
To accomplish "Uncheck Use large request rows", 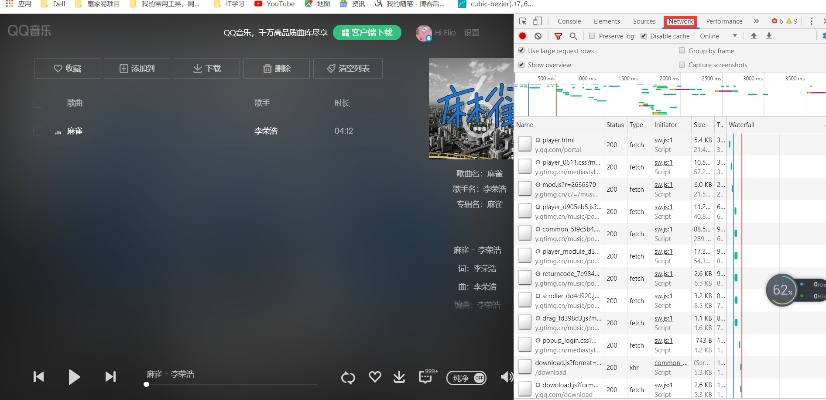I will click(x=522, y=51).
